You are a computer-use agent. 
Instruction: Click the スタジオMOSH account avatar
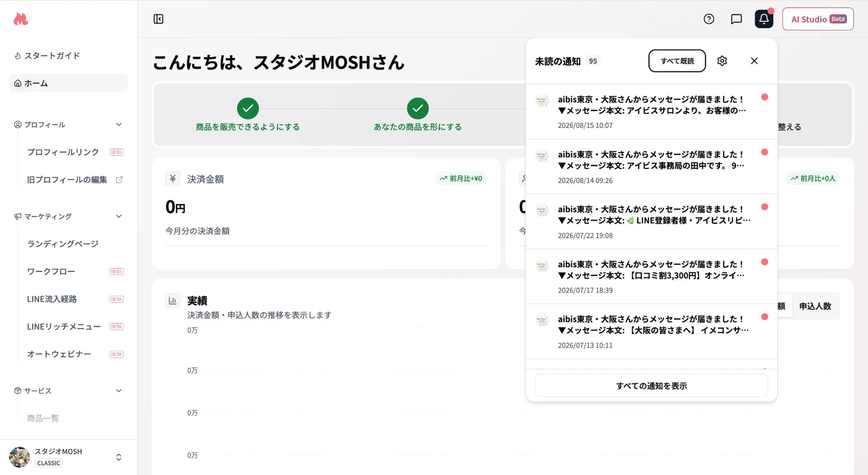click(x=20, y=457)
